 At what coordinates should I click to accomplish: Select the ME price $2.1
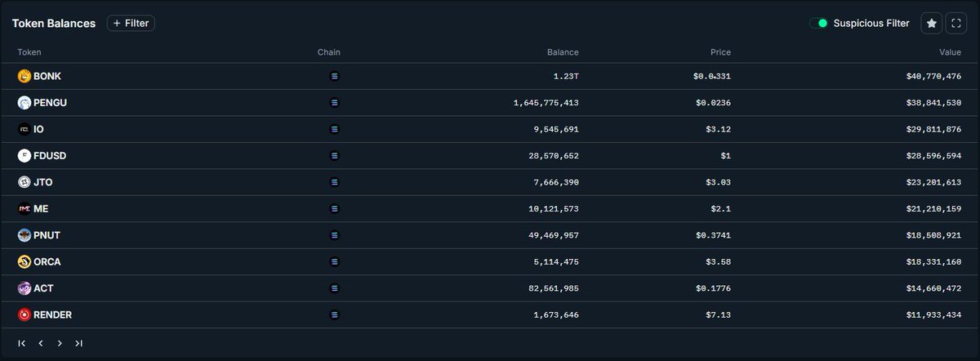(722, 208)
